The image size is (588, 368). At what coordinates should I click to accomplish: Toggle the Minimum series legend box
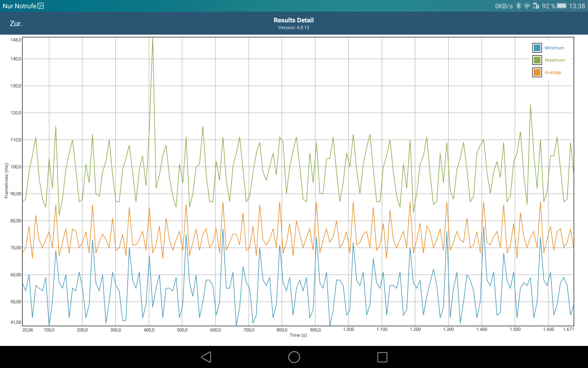coord(537,48)
